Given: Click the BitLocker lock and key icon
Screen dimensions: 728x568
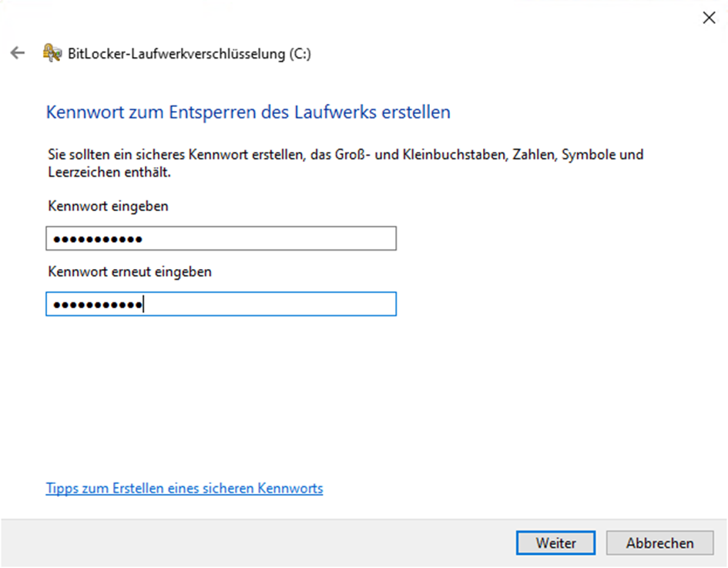Looking at the screenshot, I should pos(52,53).
